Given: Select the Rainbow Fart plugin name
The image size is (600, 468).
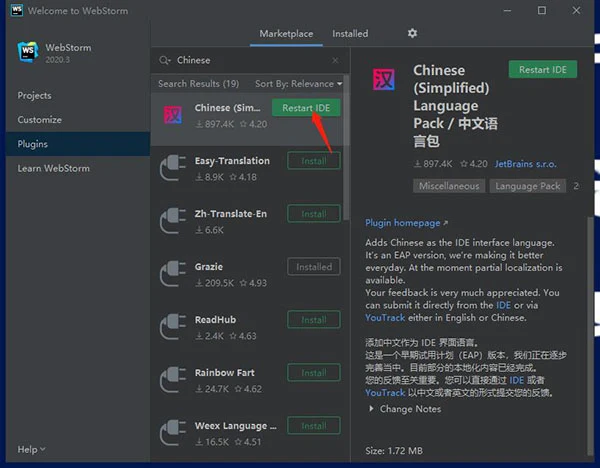Looking at the screenshot, I should pyautogui.click(x=225, y=373).
